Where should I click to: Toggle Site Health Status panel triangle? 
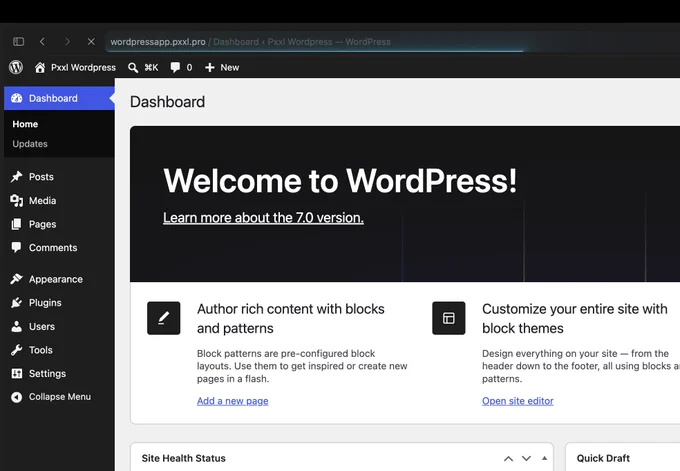click(x=545, y=458)
